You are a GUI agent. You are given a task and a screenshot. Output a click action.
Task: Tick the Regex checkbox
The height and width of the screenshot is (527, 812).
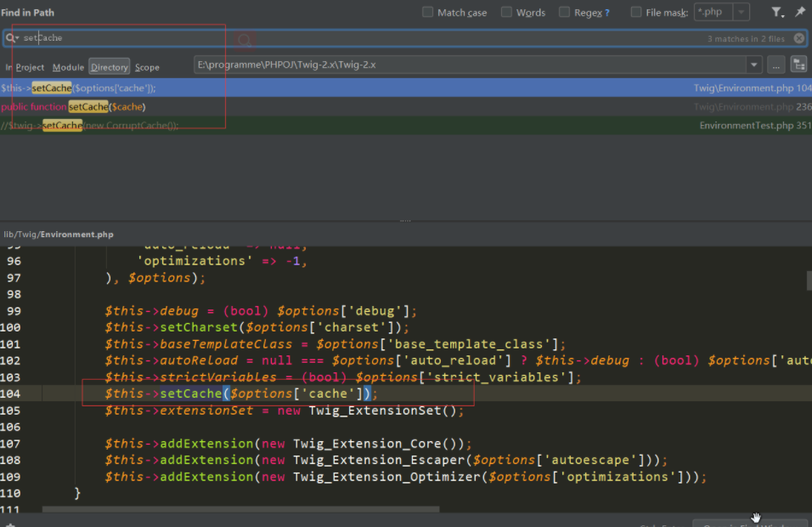(565, 13)
